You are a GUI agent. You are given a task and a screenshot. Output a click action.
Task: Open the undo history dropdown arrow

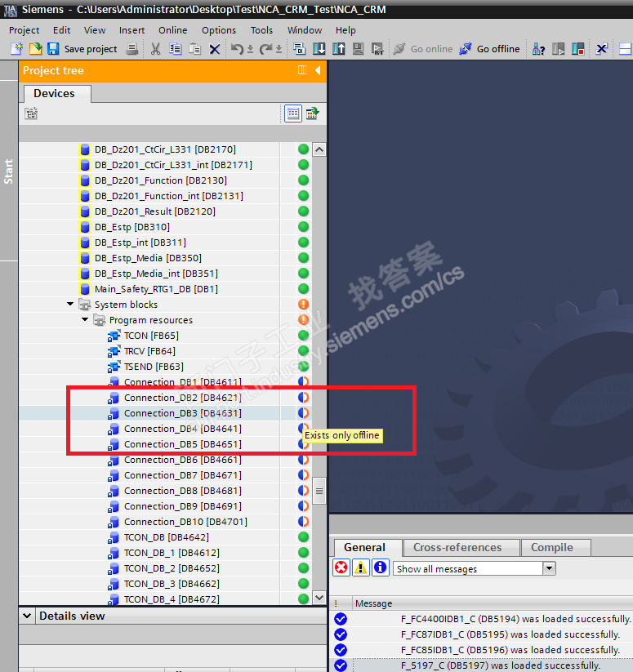(250, 49)
